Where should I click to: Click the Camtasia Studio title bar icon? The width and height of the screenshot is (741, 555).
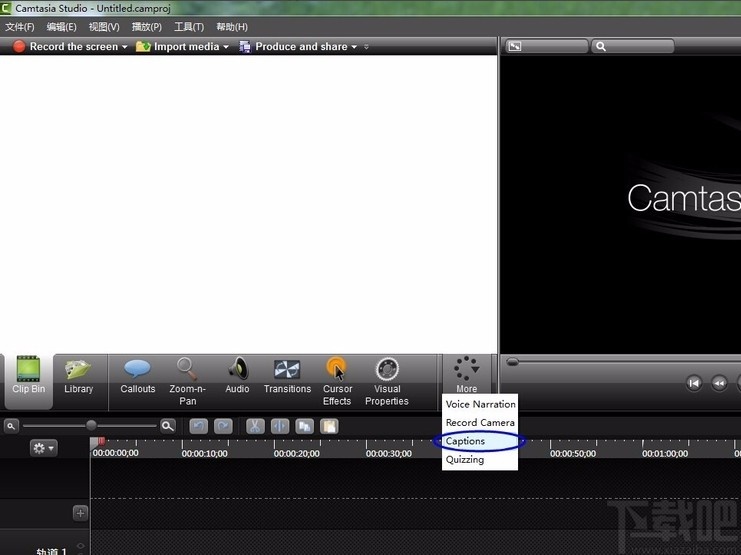[6, 8]
